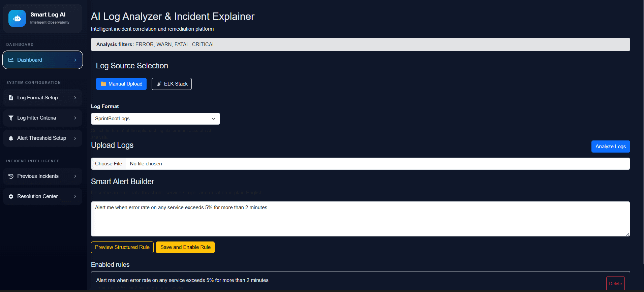
Task: Expand the Log Format Setup chevron
Action: (x=75, y=98)
